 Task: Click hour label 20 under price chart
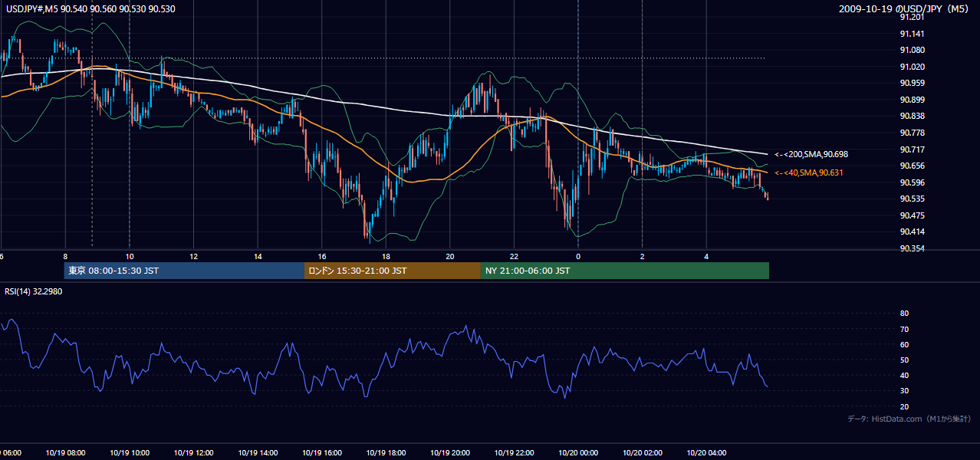[x=450, y=257]
